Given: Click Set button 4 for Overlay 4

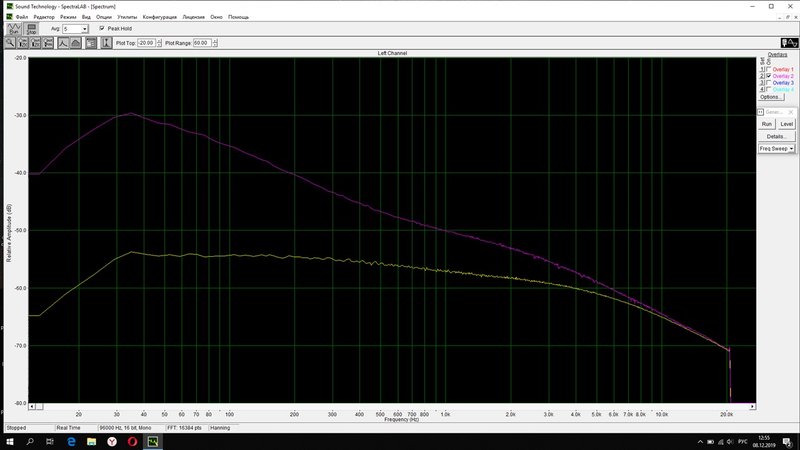Looking at the screenshot, I should tap(762, 89).
